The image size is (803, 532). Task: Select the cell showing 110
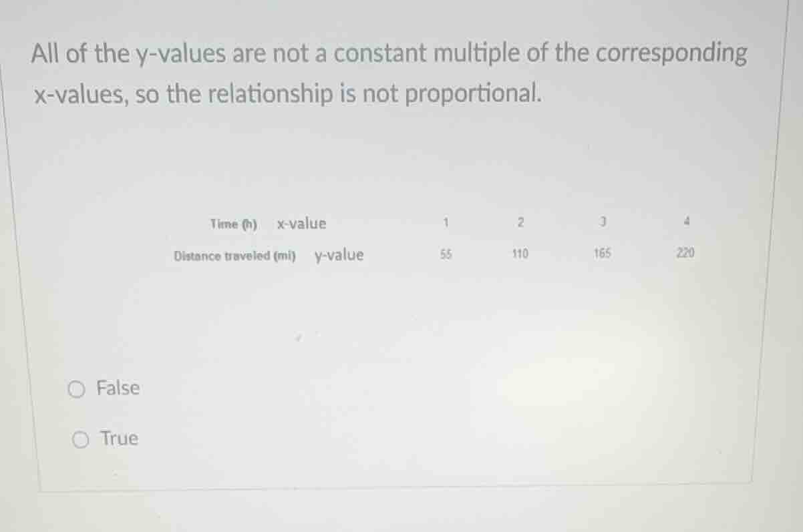[520, 253]
